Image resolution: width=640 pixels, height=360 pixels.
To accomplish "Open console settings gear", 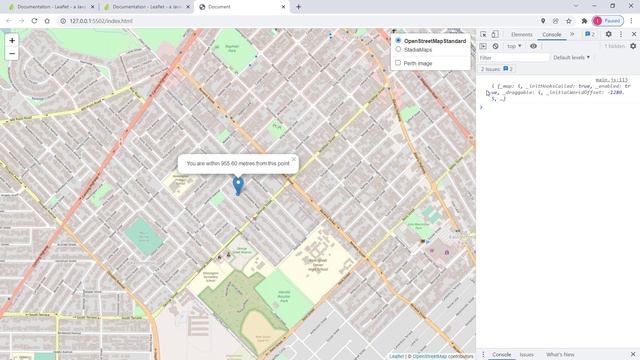I will (633, 46).
